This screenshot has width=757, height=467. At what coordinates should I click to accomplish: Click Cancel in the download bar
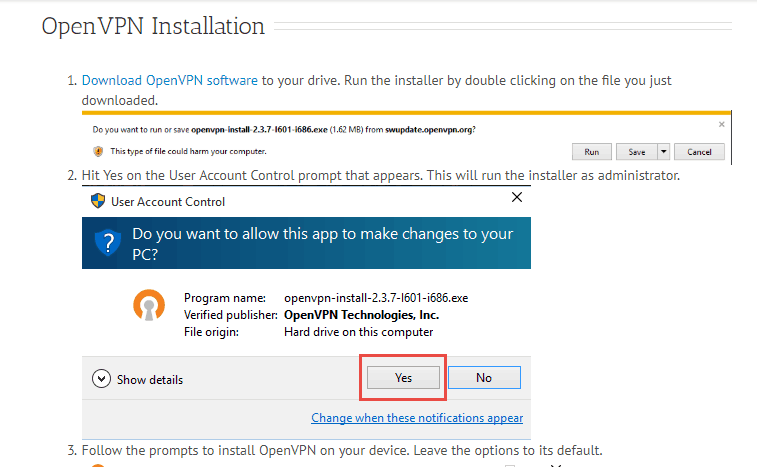[699, 152]
